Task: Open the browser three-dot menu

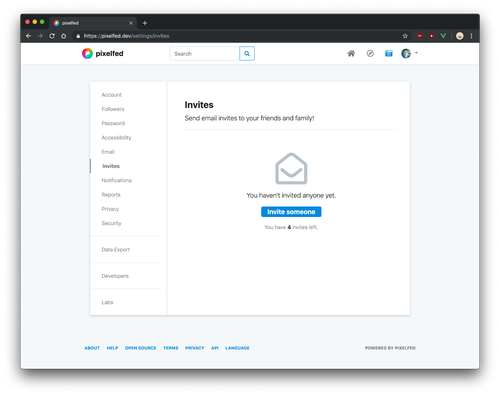Action: pyautogui.click(x=471, y=36)
